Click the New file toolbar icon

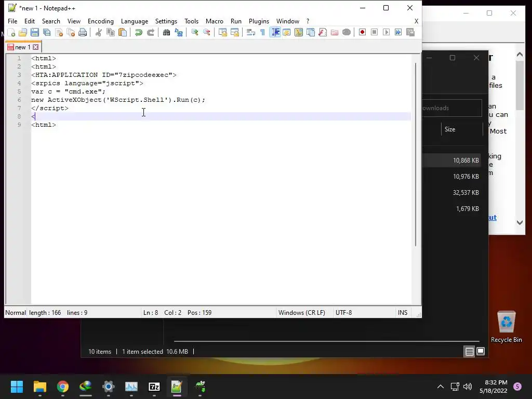point(11,32)
